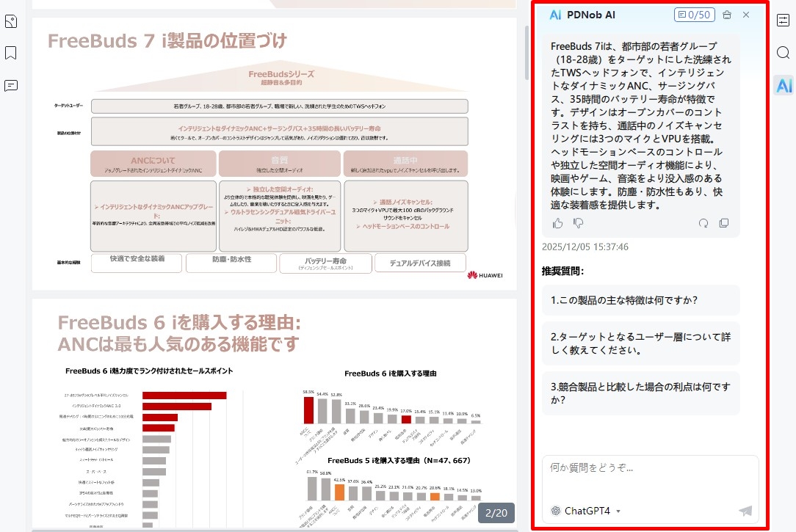The height and width of the screenshot is (532, 796).
Task: Click the 2/20 page indicator
Action: click(x=496, y=512)
